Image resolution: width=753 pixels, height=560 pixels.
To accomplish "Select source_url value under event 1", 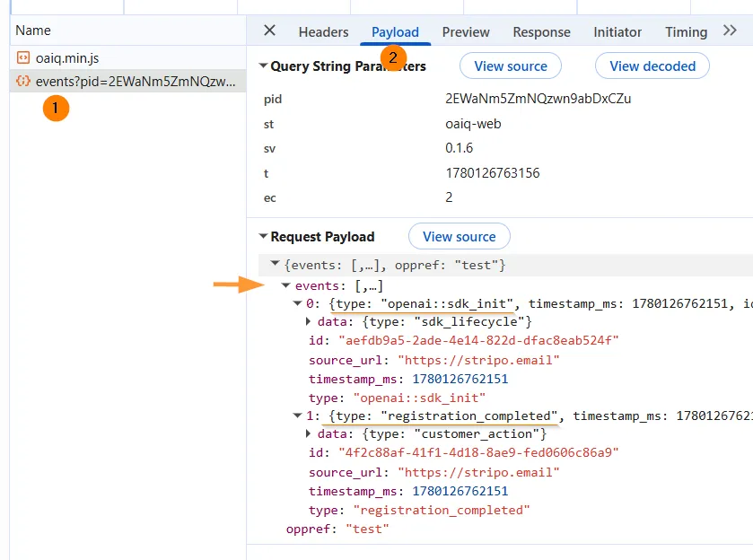I will 478,473.
